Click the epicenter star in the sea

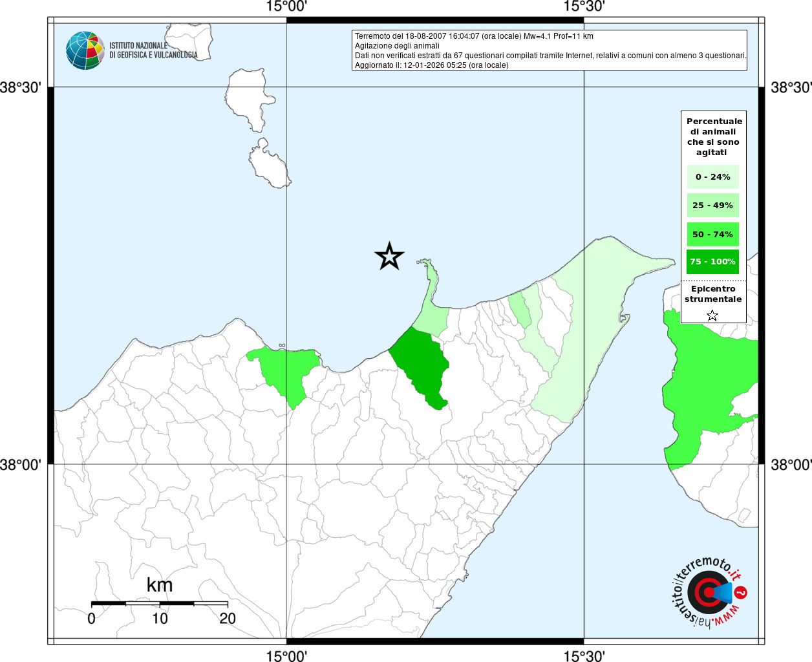point(389,257)
